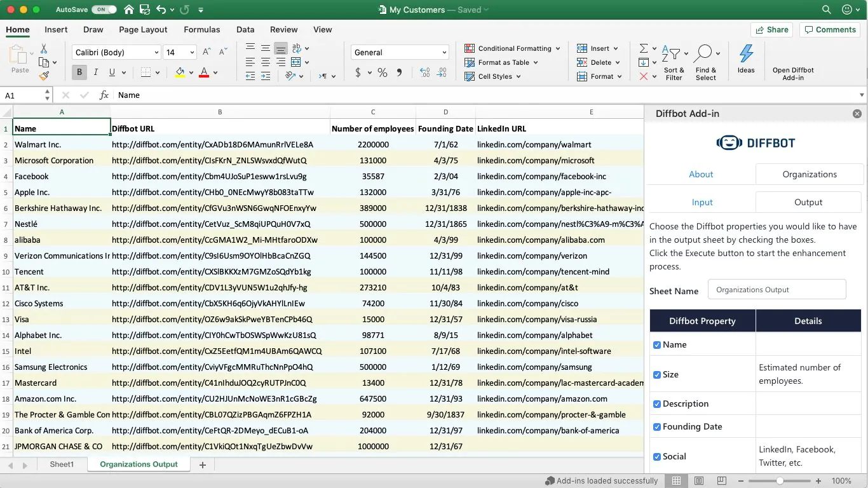This screenshot has width=868, height=488.
Task: Uncheck the Description property checkbox
Action: pos(657,404)
